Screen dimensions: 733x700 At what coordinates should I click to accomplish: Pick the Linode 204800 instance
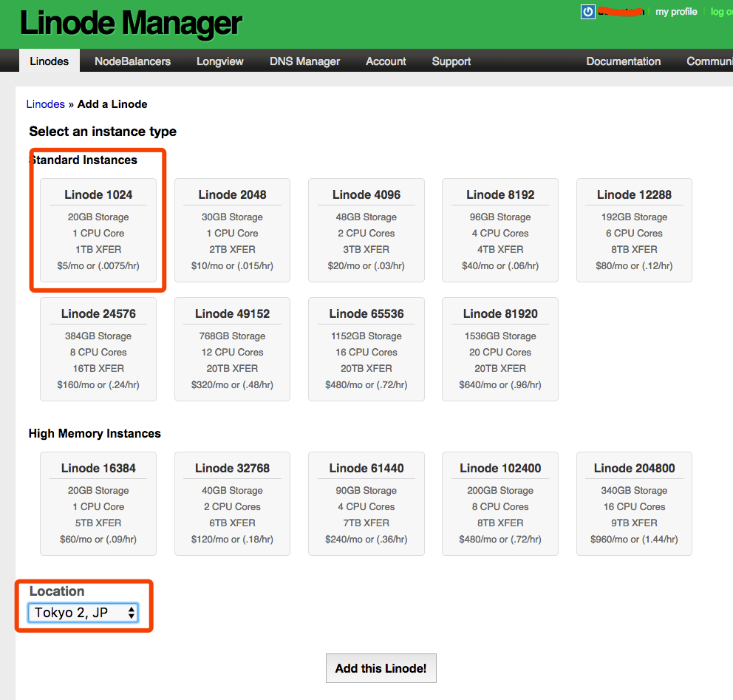point(635,503)
